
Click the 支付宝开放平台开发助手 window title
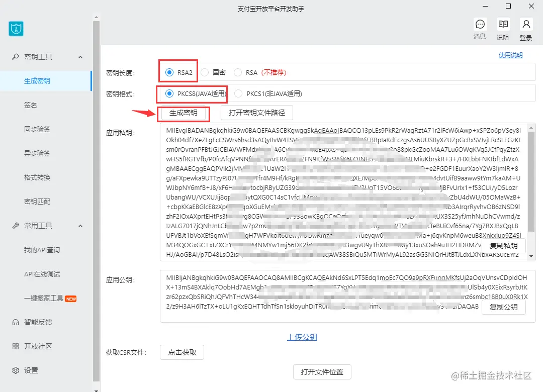coord(271,9)
